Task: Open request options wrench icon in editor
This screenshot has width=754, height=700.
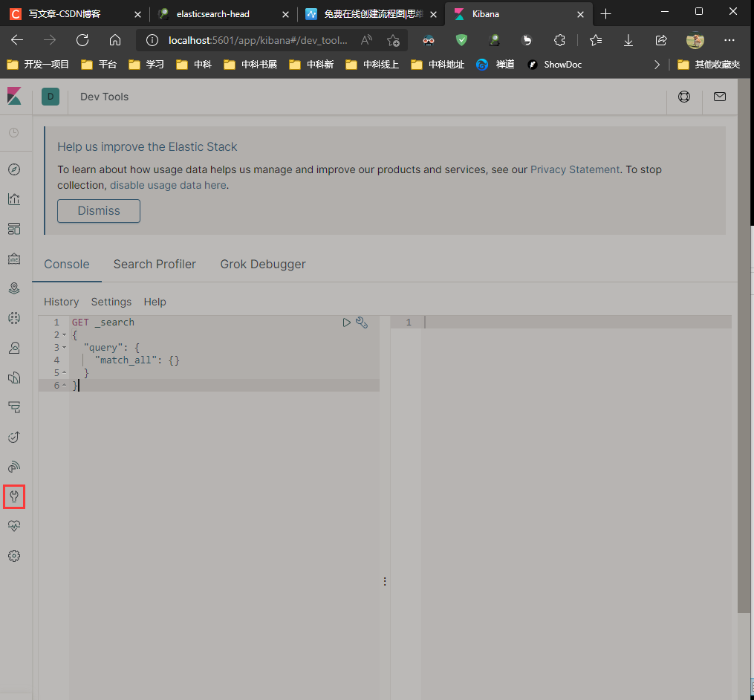Action: [x=362, y=323]
